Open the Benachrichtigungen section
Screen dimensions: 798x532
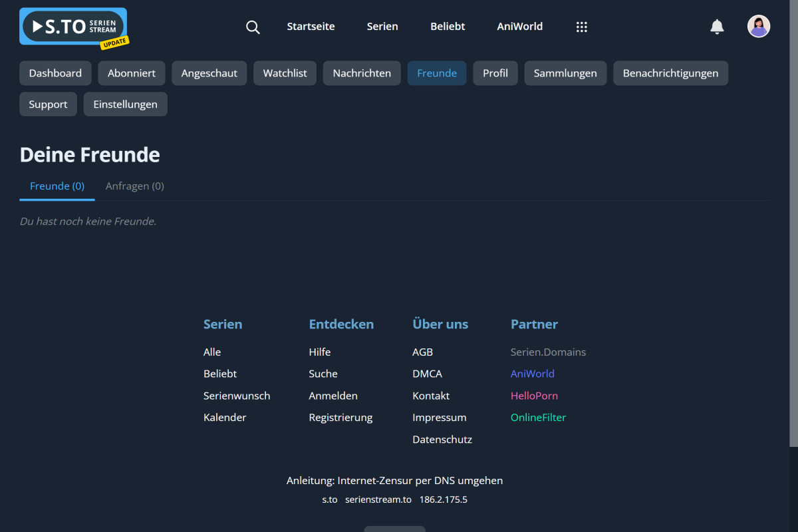pos(670,73)
